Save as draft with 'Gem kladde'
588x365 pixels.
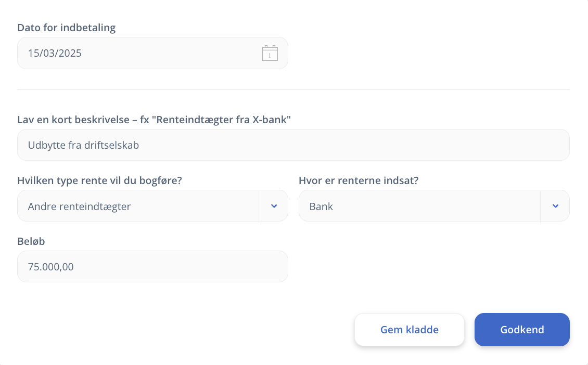(x=410, y=330)
